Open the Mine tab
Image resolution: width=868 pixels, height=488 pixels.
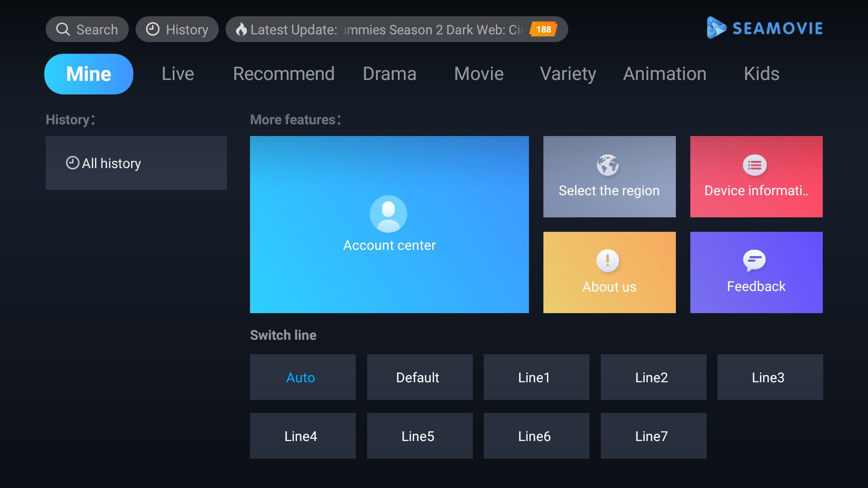(x=89, y=74)
